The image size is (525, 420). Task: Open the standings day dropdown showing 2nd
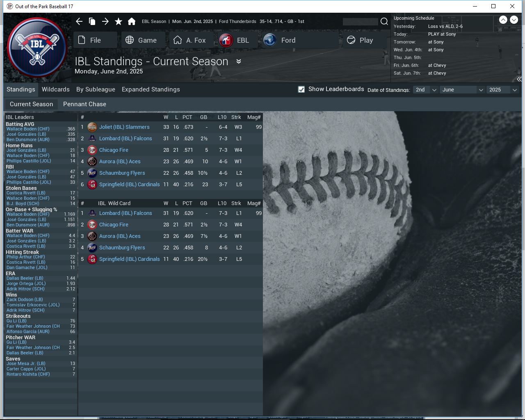point(425,90)
